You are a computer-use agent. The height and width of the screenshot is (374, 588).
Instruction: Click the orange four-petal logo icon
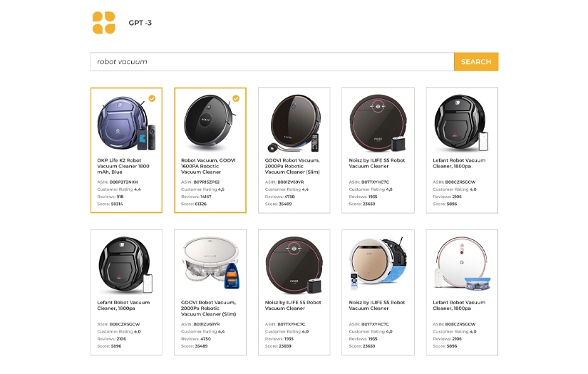(x=103, y=23)
